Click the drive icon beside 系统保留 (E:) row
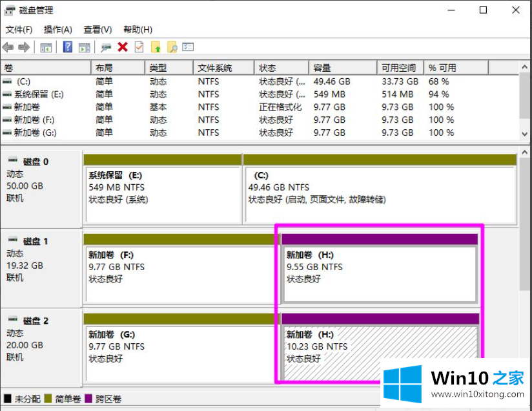 coord(7,94)
